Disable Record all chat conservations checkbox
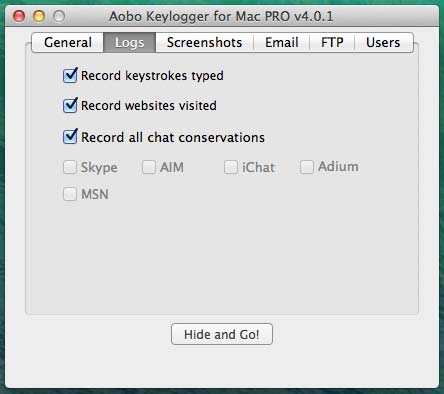This screenshot has width=444, height=394. [70, 137]
